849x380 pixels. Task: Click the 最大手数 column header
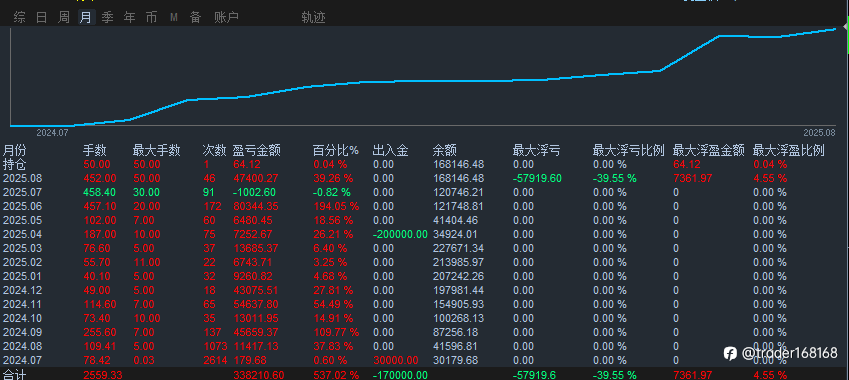(156, 150)
